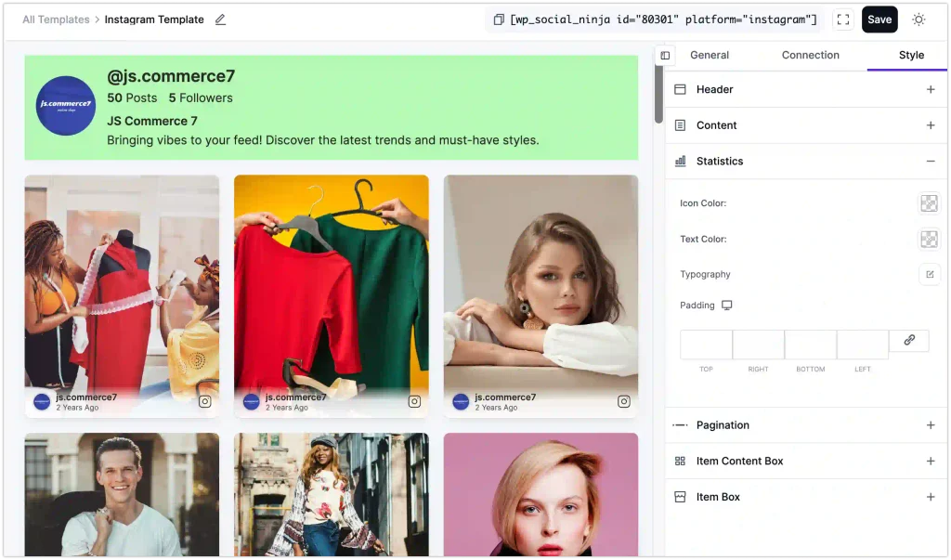Open the Typography edit icon

pos(930,274)
